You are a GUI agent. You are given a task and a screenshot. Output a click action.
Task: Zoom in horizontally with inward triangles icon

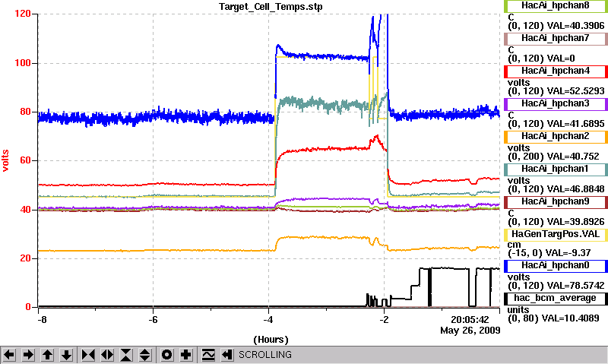point(88,355)
